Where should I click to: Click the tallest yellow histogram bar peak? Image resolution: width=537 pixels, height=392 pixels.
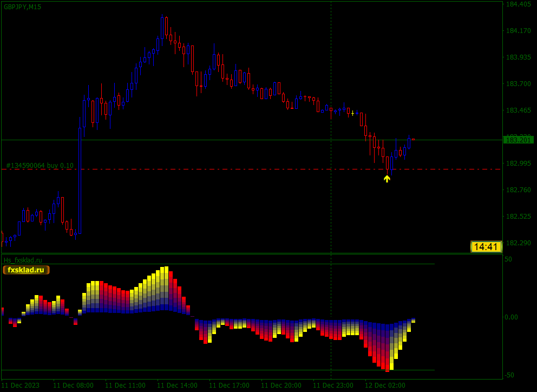pos(166,269)
